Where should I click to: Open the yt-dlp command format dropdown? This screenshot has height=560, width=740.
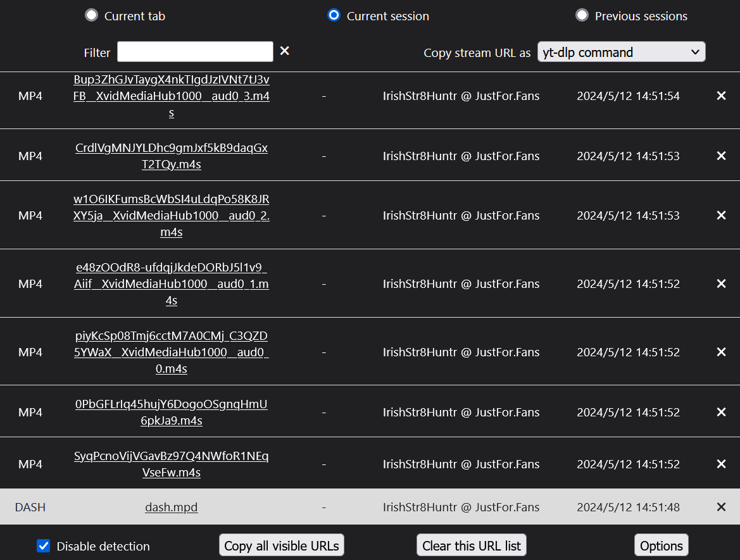tap(621, 52)
